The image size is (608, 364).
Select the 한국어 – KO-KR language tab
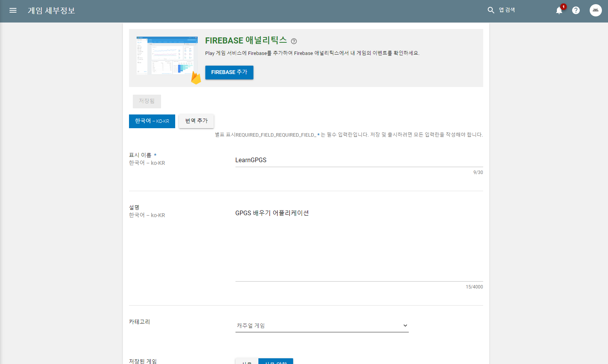[x=152, y=121]
